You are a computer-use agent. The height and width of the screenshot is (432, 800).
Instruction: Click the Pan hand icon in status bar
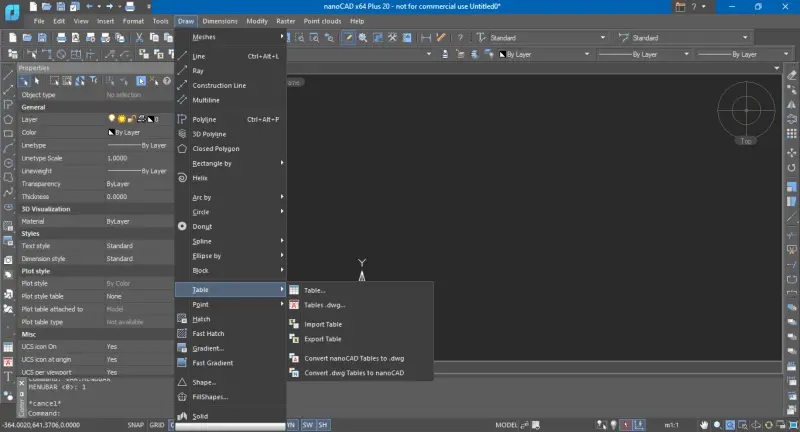(704, 425)
